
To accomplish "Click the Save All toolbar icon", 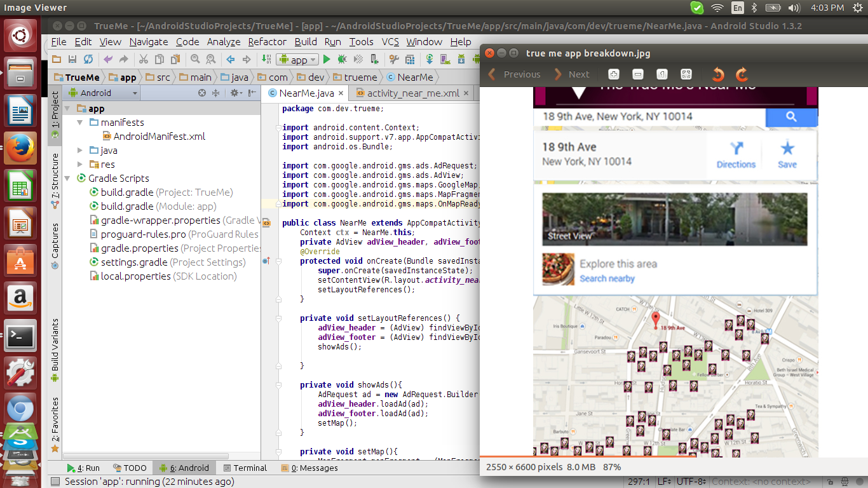I will (72, 59).
